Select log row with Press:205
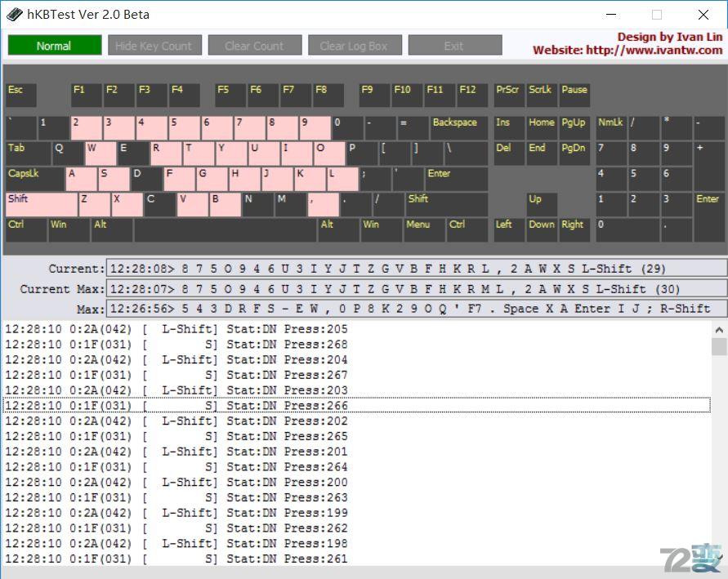The image size is (728, 579). (x=356, y=329)
